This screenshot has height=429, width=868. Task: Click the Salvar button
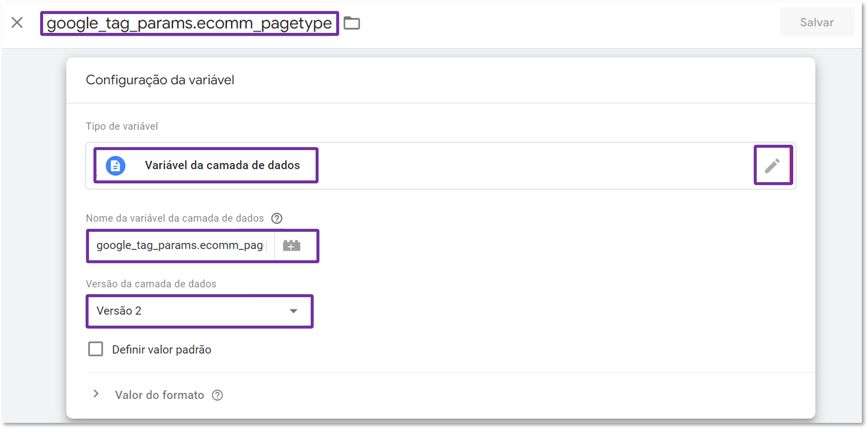click(x=817, y=22)
